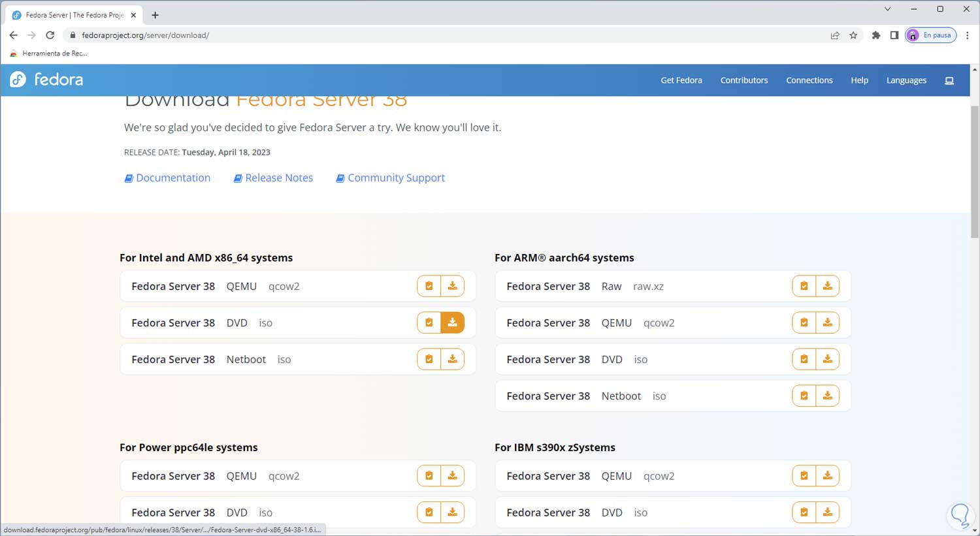Download the aarch64 DVD iso
Screen dimensions: 980x536
click(x=827, y=359)
